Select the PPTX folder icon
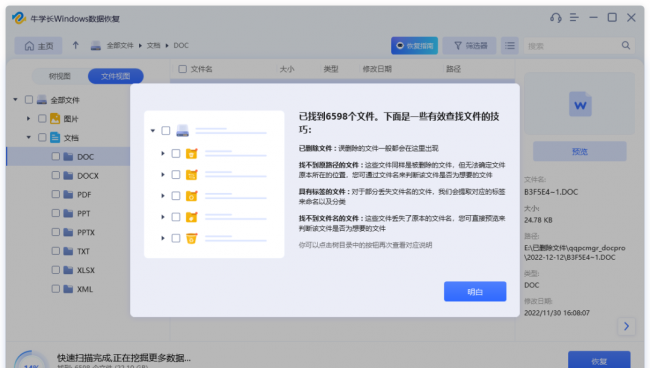 point(68,232)
